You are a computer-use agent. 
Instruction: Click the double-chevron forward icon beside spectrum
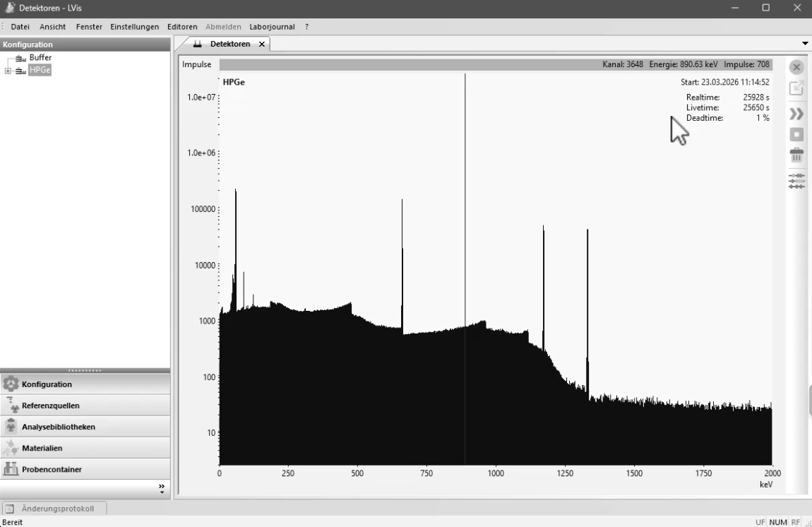(796, 114)
